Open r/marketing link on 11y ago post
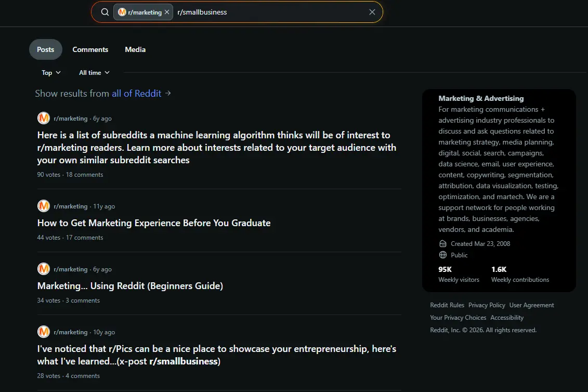 (71, 206)
